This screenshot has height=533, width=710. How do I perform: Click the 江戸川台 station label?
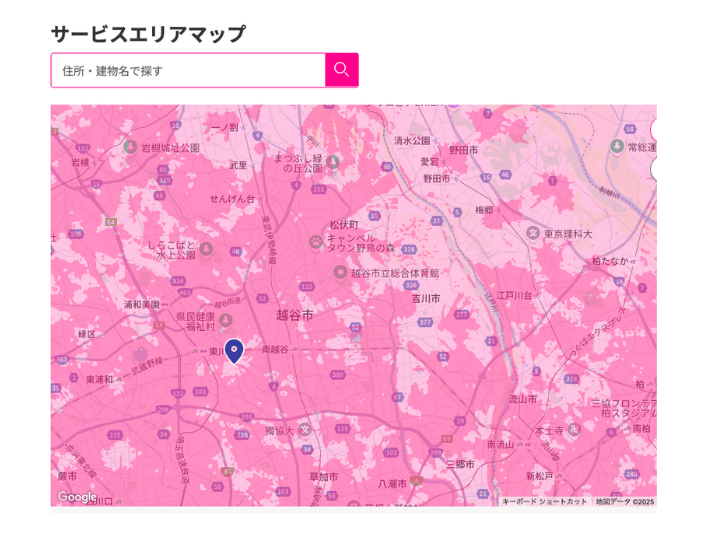pyautogui.click(x=514, y=296)
